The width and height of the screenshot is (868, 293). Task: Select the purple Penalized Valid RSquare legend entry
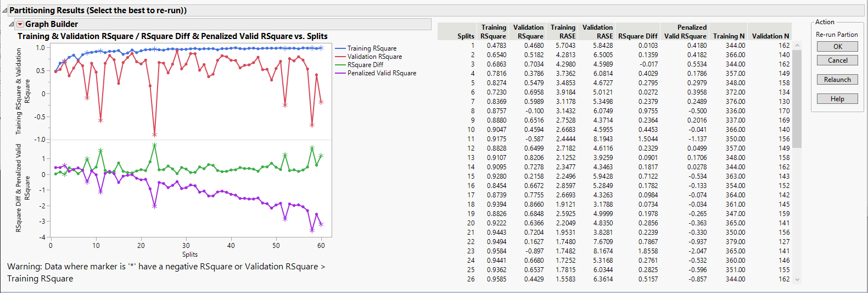(382, 73)
